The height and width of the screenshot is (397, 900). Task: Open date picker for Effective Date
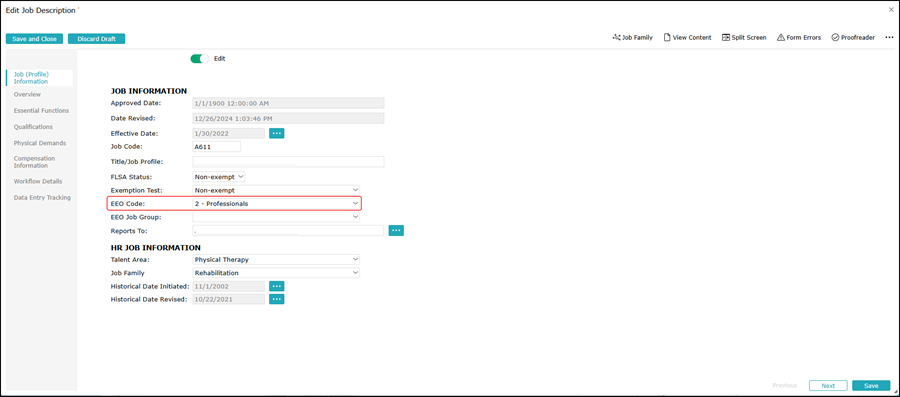coord(277,133)
